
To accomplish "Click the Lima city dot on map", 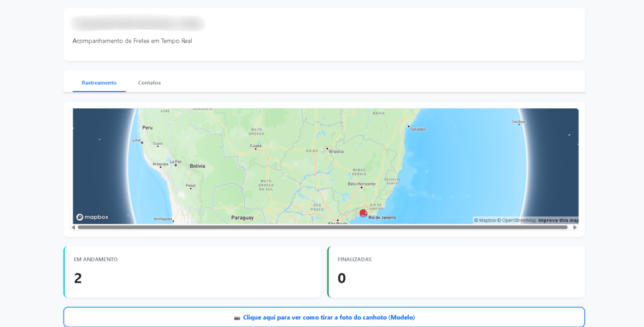I will [142, 143].
